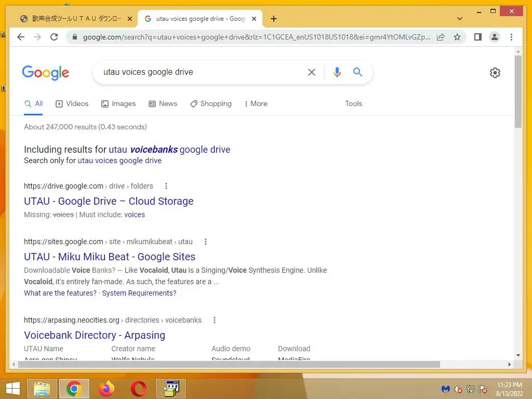Expand the More search categories menu
This screenshot has height=399, width=532.
pyautogui.click(x=256, y=103)
